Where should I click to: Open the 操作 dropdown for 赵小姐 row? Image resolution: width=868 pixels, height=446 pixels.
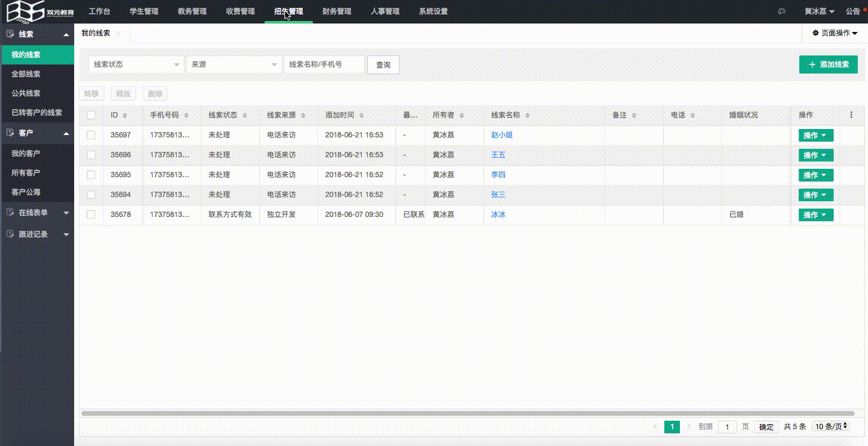(816, 135)
